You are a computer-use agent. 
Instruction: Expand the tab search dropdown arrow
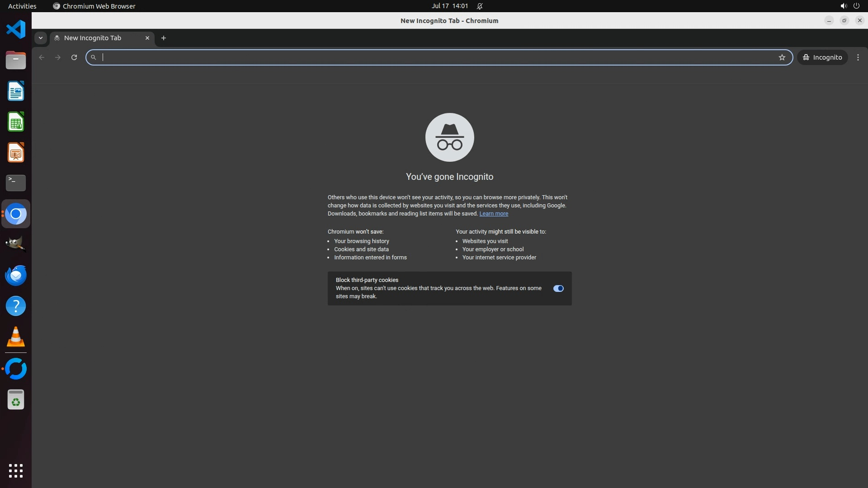point(41,38)
